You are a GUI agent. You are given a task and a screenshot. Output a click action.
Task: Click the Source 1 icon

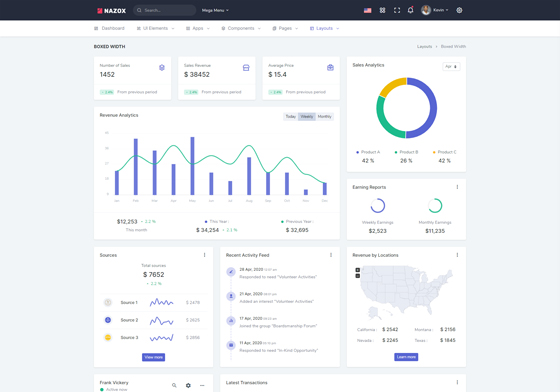click(x=108, y=302)
